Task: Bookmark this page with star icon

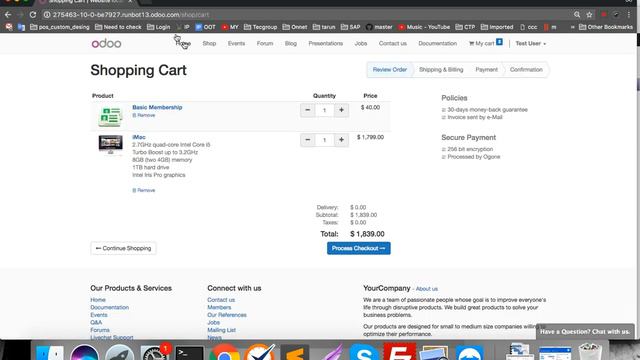Action: click(x=589, y=15)
